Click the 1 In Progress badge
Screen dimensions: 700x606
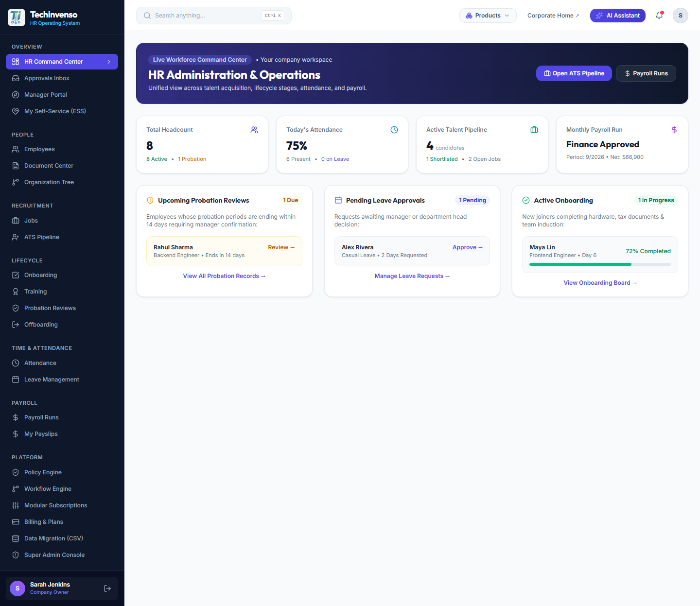(x=656, y=200)
